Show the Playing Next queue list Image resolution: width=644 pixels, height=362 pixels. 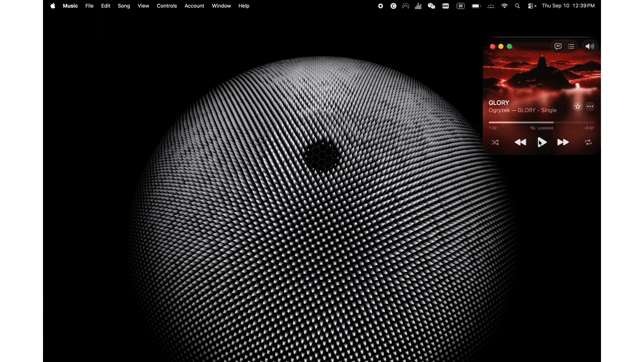[571, 46]
